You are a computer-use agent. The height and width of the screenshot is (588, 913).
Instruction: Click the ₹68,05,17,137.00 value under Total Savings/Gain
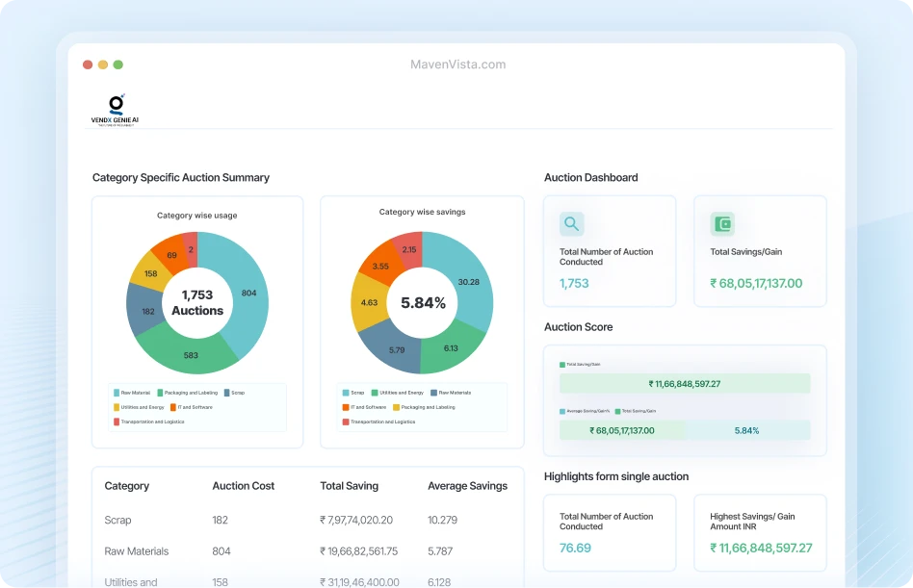(756, 283)
